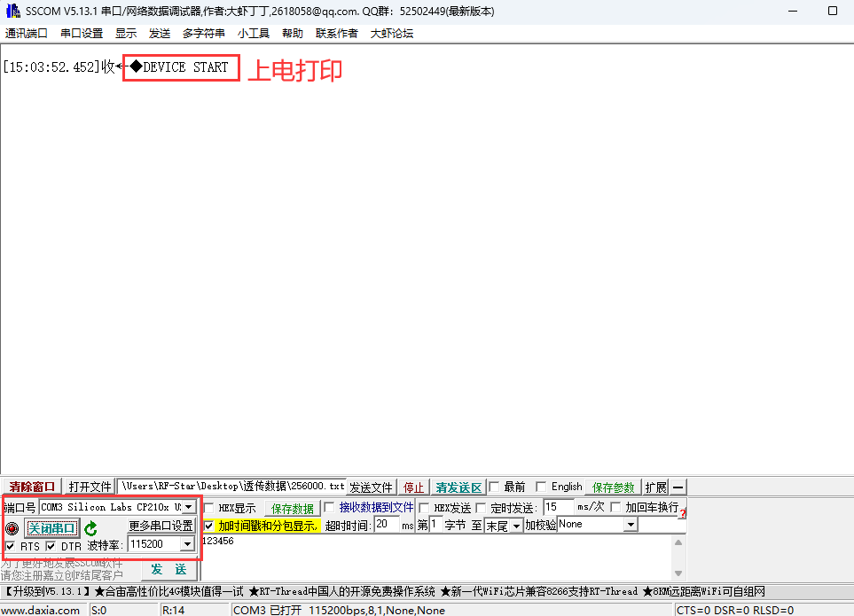Click the R:14 received counter in status bar

pyautogui.click(x=174, y=610)
